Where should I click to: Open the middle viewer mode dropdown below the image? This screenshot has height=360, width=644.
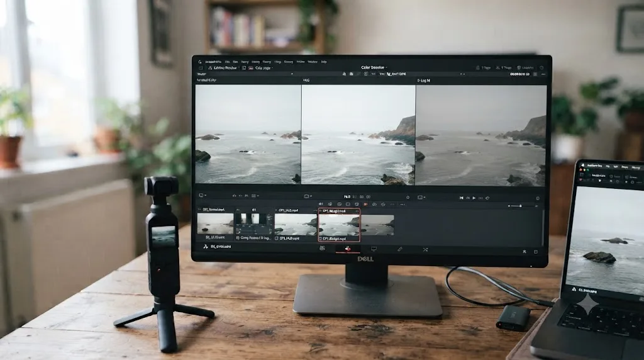pyautogui.click(x=308, y=196)
